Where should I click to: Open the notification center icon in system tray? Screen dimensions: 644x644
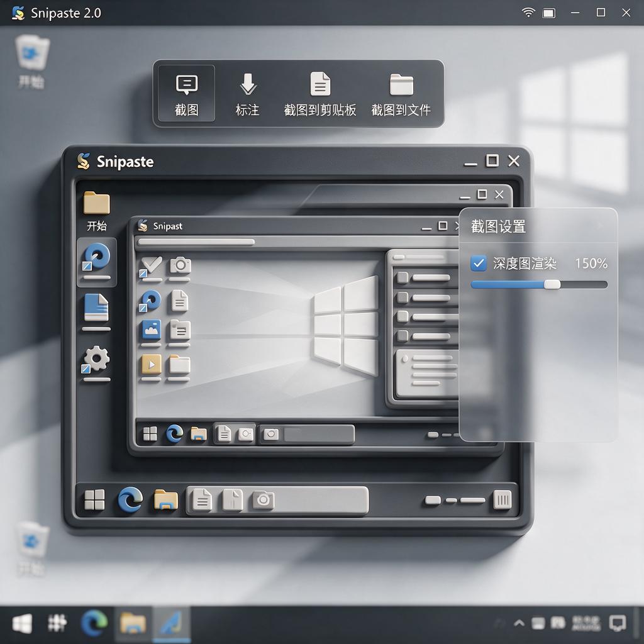point(618,623)
